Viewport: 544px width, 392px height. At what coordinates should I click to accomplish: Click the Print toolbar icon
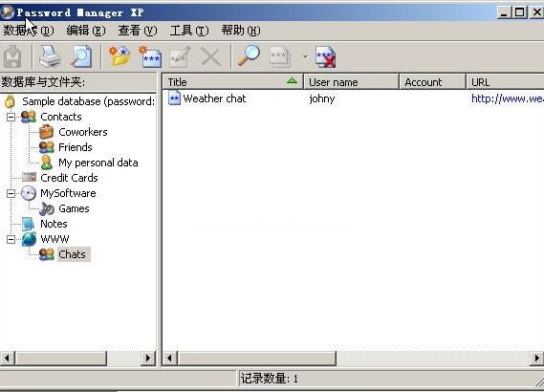pos(50,56)
